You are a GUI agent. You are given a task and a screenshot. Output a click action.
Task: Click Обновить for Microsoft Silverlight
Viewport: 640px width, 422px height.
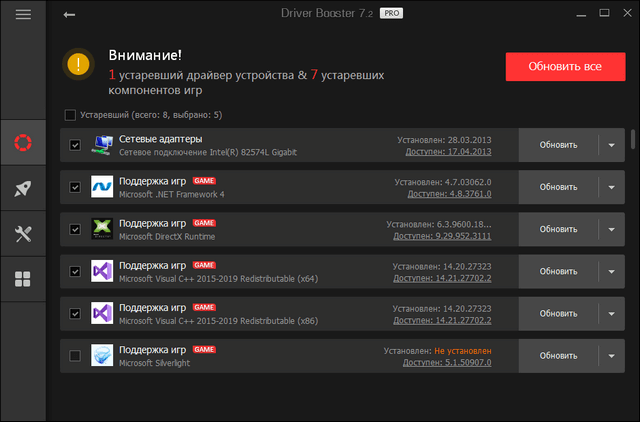558,356
